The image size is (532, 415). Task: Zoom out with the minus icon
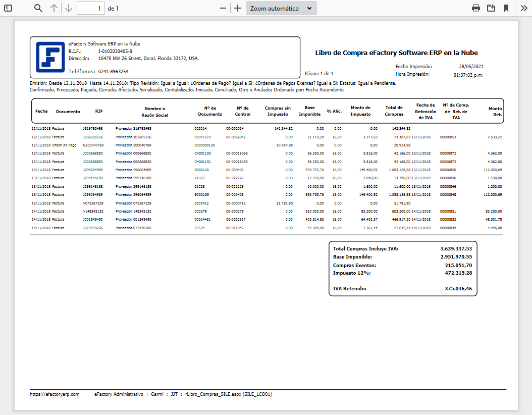(x=223, y=8)
